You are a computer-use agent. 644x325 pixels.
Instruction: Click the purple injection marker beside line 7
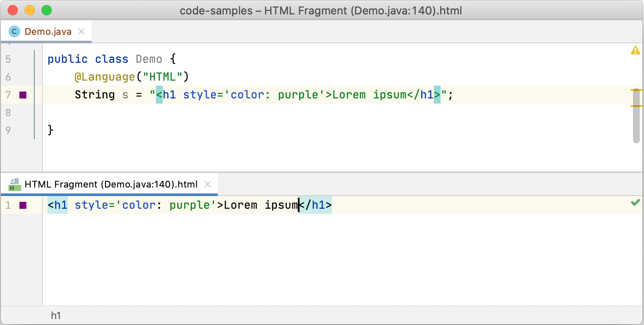23,95
